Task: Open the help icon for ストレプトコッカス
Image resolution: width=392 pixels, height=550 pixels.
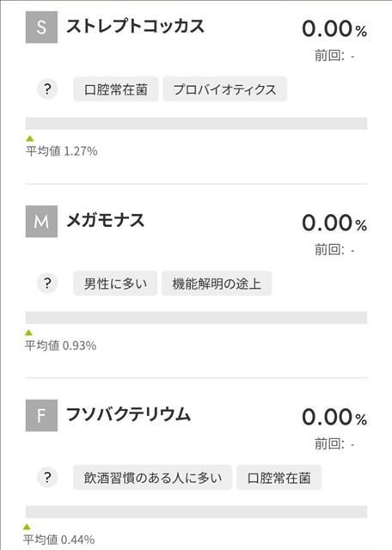Action: click(47, 89)
